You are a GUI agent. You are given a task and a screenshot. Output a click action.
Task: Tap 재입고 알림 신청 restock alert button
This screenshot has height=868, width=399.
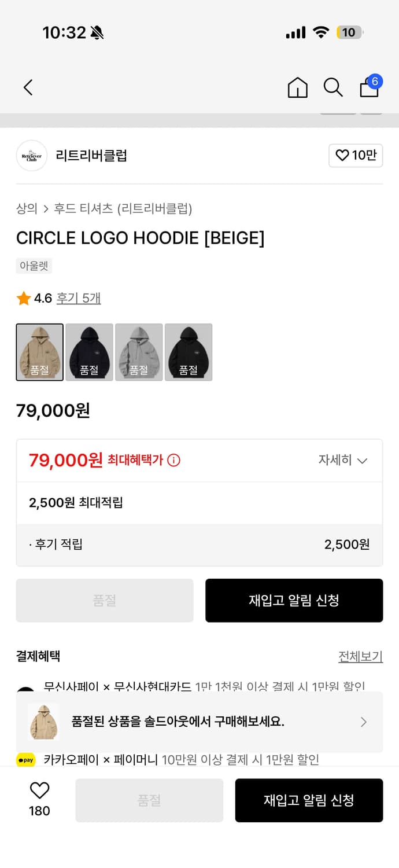(294, 600)
